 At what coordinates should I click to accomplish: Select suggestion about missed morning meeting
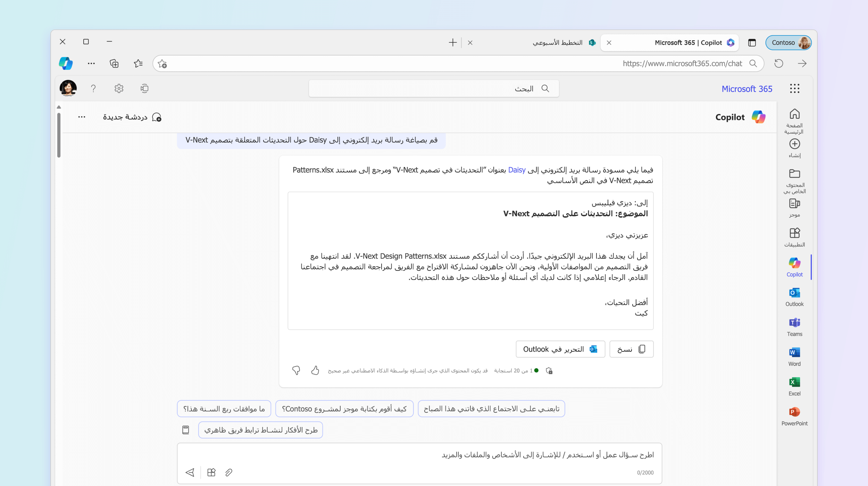(491, 409)
